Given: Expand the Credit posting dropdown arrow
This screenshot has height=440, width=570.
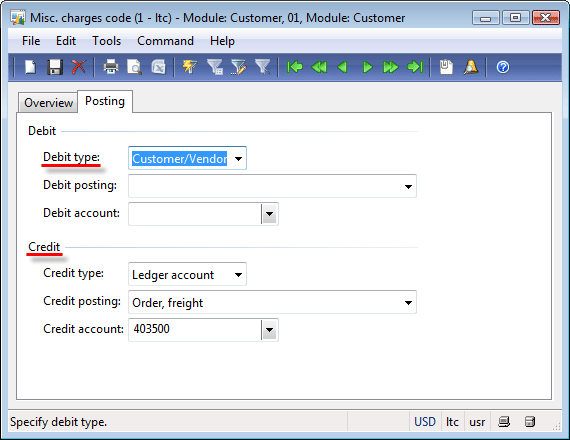Looking at the screenshot, I should (x=408, y=303).
